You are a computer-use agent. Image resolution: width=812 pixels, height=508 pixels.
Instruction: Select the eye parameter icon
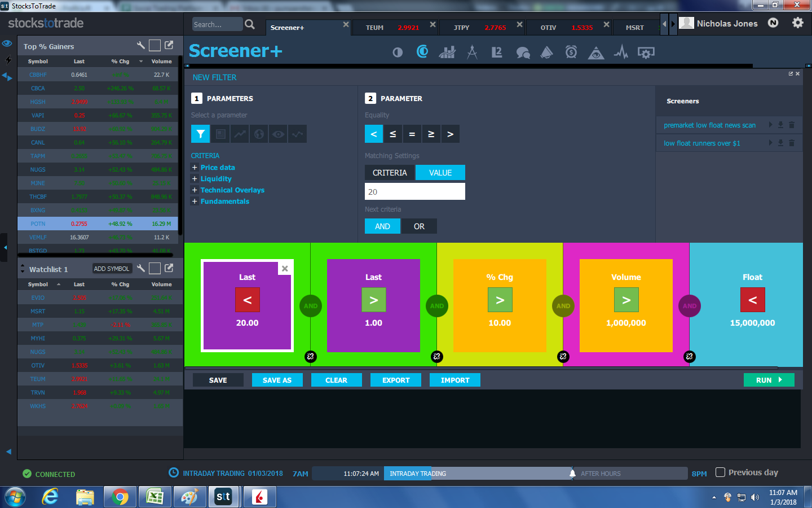point(278,134)
